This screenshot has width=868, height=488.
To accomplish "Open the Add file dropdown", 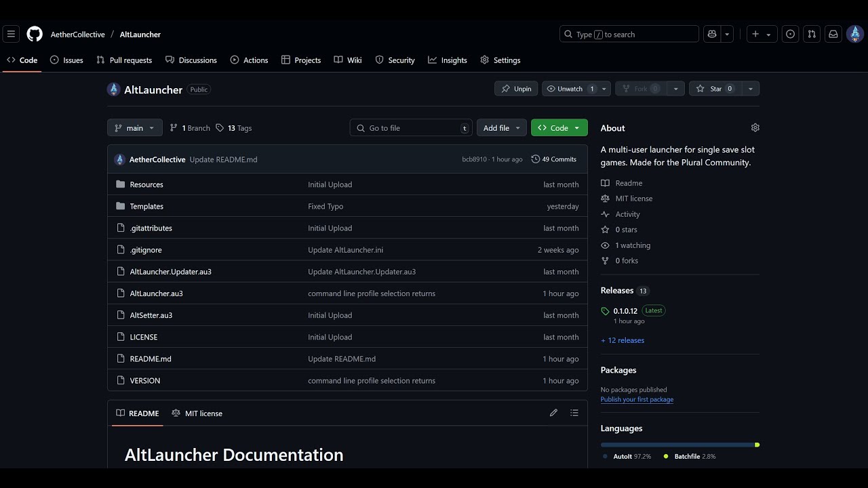I will pyautogui.click(x=502, y=128).
